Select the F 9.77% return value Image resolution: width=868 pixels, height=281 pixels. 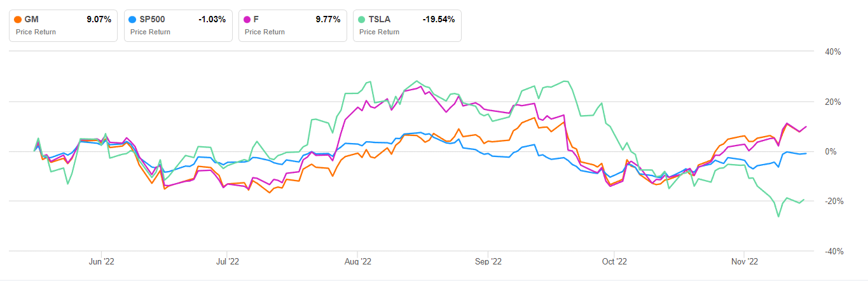(328, 20)
